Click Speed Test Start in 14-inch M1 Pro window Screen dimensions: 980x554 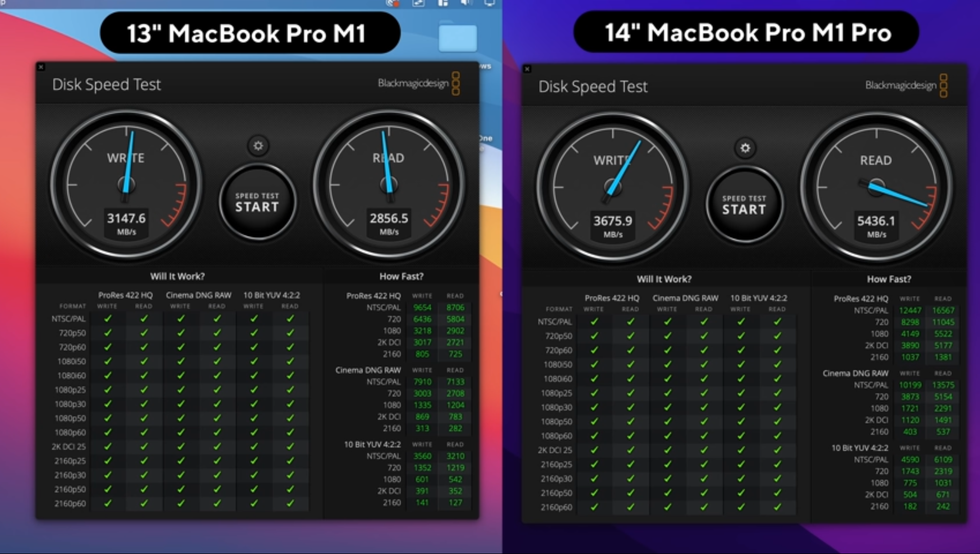(744, 204)
